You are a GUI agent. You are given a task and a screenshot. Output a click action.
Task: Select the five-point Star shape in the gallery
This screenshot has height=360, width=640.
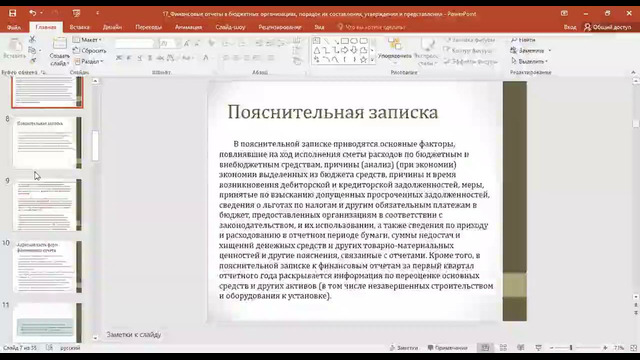(x=363, y=60)
